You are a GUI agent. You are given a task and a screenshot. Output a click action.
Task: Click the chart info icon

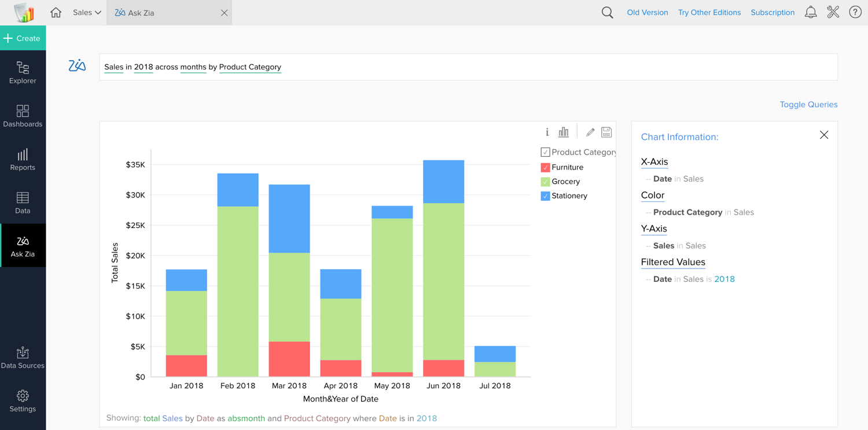click(x=547, y=133)
